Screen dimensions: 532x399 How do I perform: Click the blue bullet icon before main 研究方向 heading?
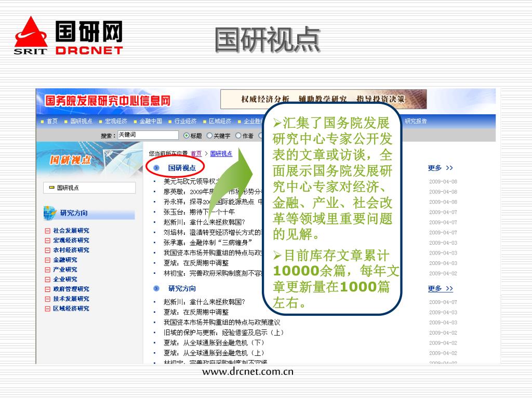[156, 289]
